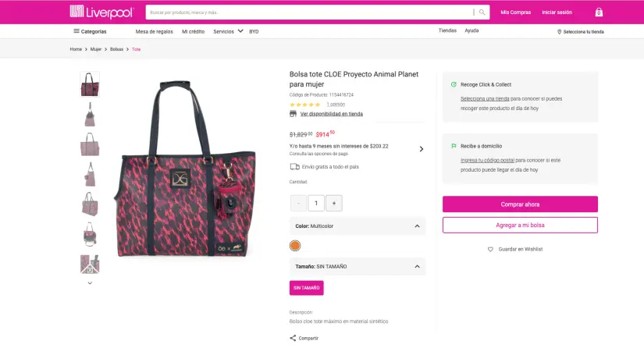This screenshot has width=644, height=348.
Task: Open the Categorías hamburger menu
Action: pos(76,31)
